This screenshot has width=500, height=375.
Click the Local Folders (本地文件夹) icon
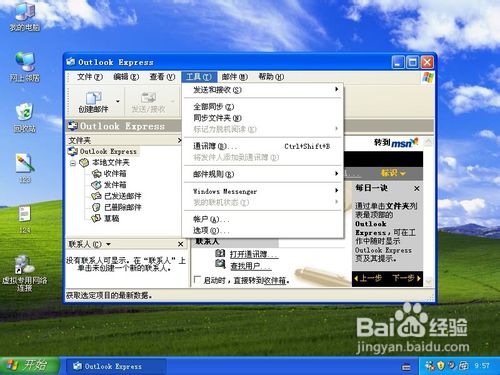point(84,163)
